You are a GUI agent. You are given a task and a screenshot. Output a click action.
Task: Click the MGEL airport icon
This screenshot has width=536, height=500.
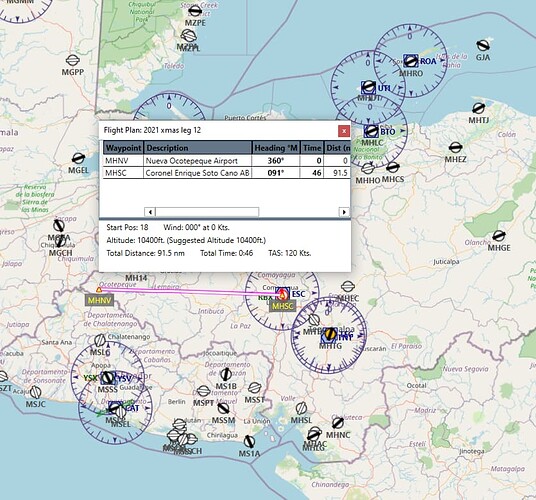[78, 158]
